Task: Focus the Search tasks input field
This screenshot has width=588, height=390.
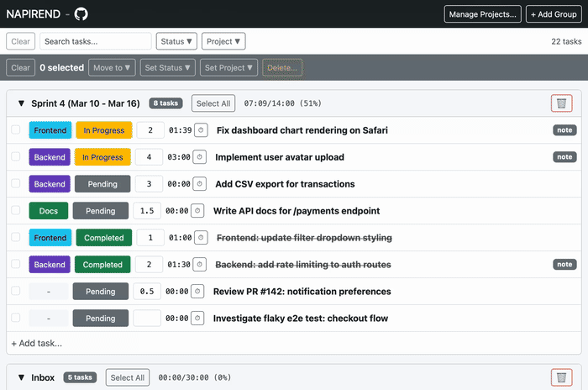Action: tap(95, 41)
